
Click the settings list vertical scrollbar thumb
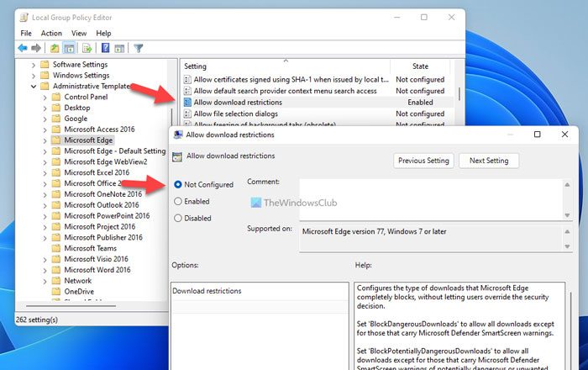(459, 93)
